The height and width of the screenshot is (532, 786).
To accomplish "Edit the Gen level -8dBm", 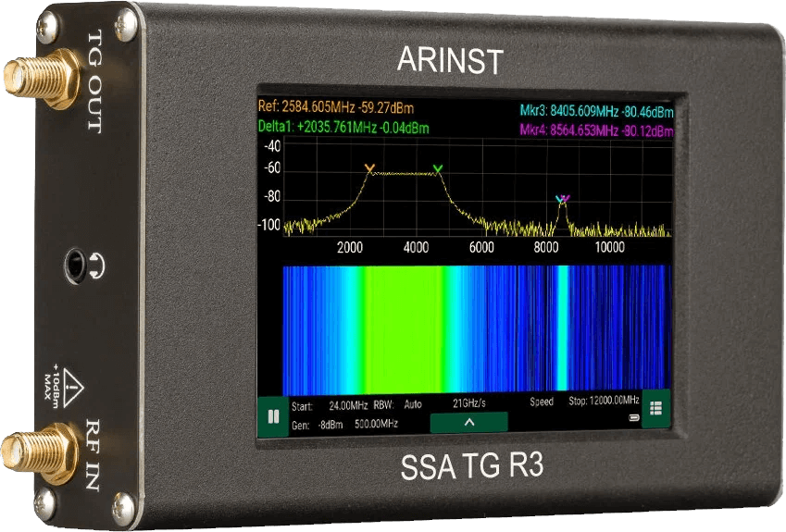I will [x=331, y=425].
